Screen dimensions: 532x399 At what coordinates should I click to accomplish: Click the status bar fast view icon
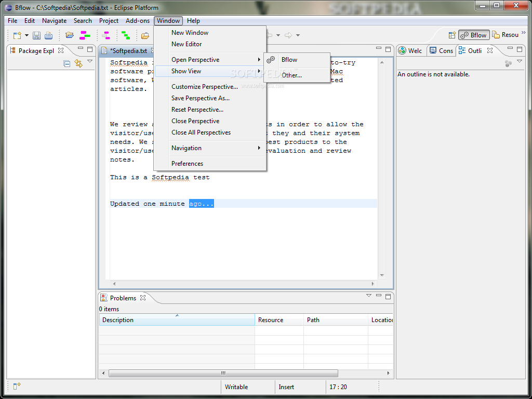point(17,386)
